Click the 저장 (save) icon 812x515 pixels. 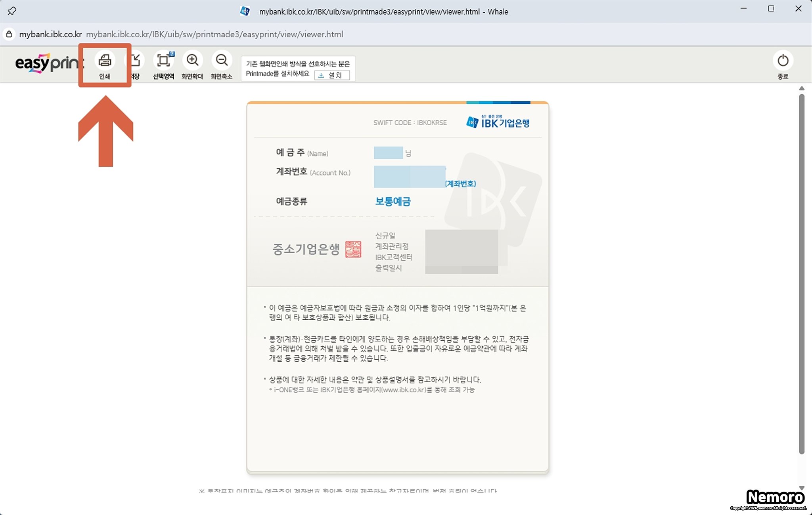pos(136,61)
